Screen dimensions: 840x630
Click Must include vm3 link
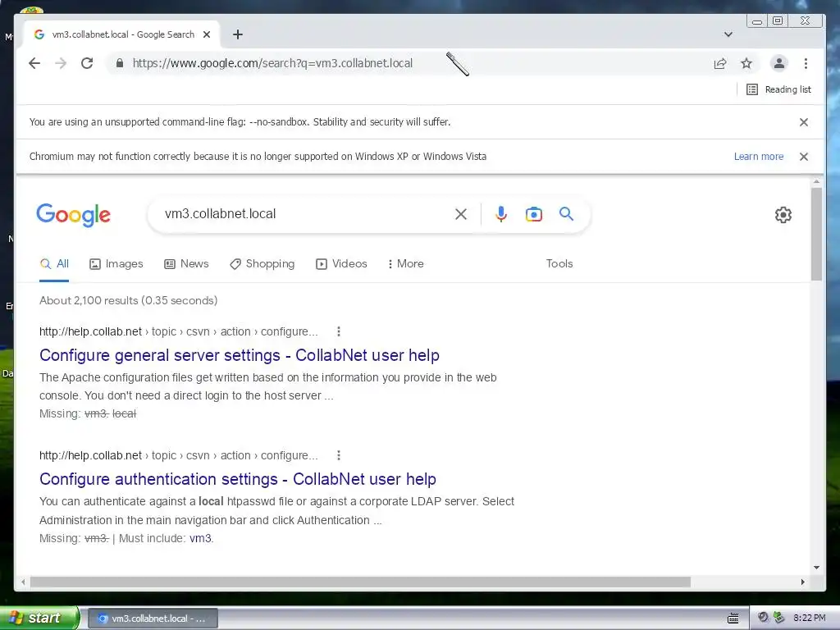pyautogui.click(x=201, y=538)
